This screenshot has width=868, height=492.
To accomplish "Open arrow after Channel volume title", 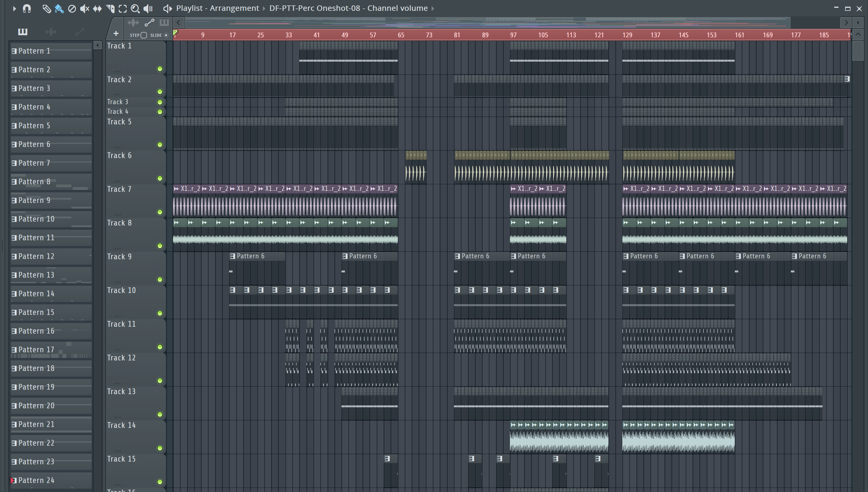I will 432,8.
